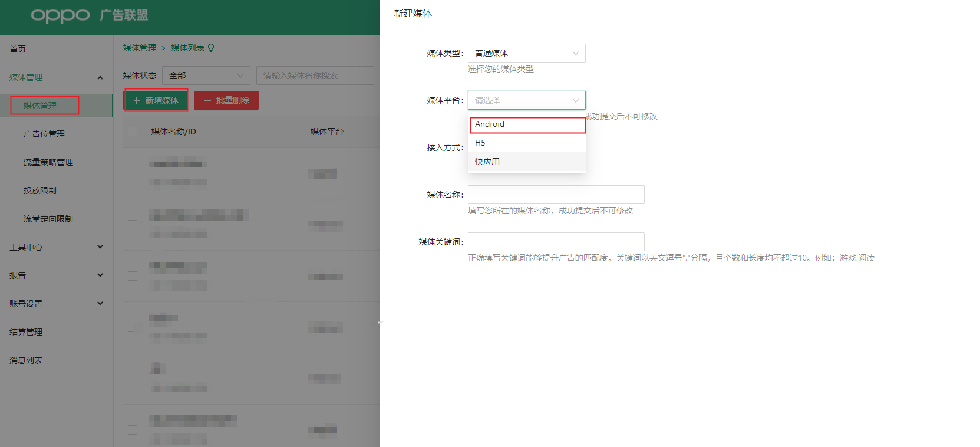
Task: Open 消息列表 in sidebar
Action: point(26,360)
